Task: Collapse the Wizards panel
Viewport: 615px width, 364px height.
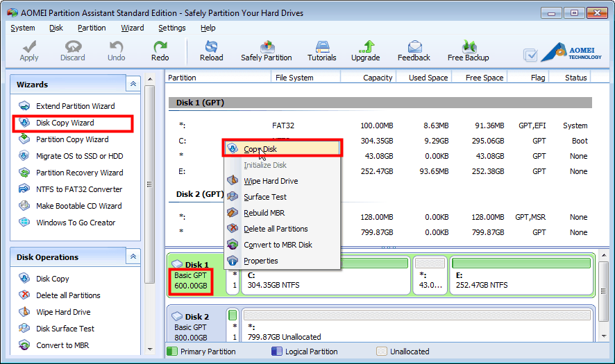Action: click(x=133, y=84)
